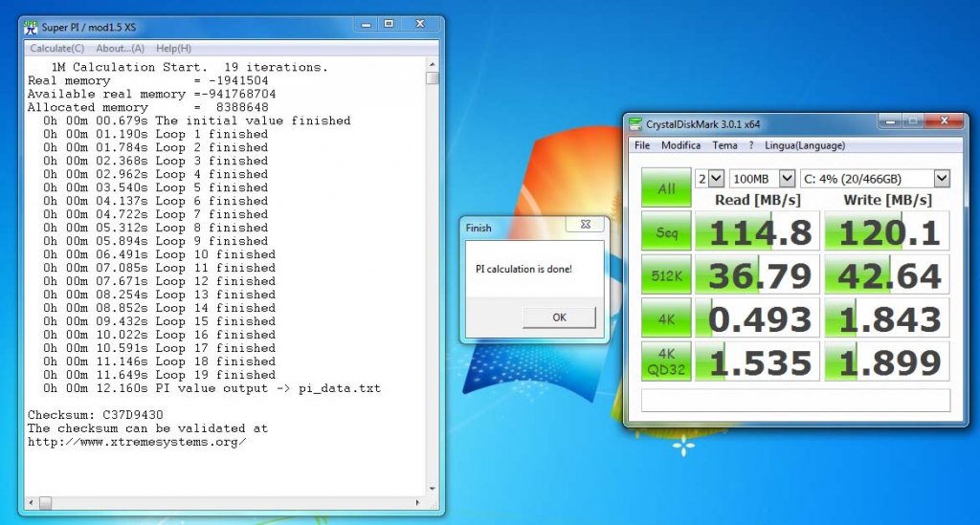
Task: Click the Super PI application title icon
Action: [31, 28]
